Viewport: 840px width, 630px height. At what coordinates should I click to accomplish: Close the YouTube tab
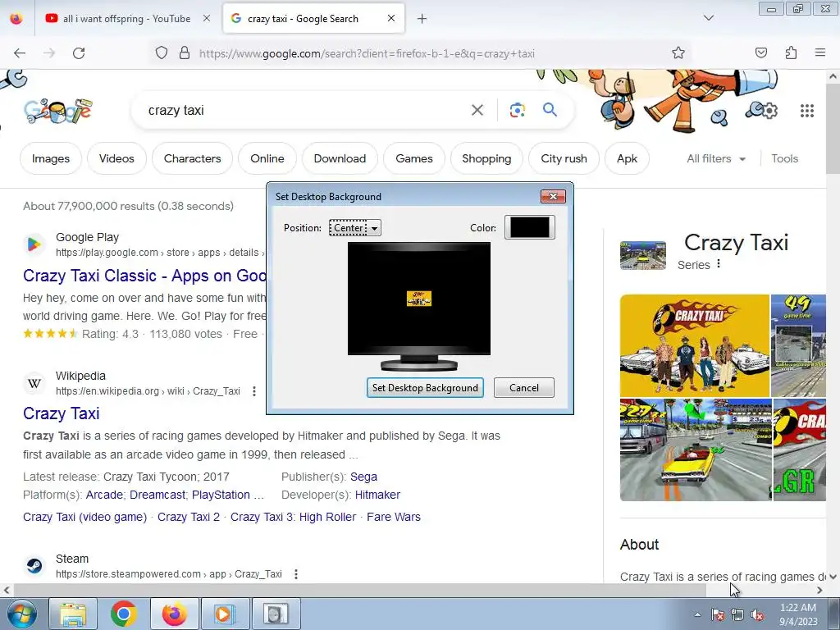pyautogui.click(x=206, y=18)
